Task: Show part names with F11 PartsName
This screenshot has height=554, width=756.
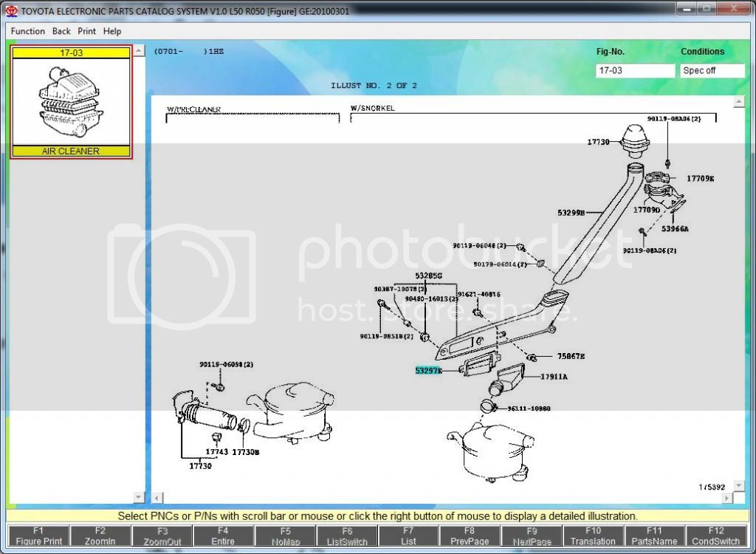Action: coord(654,536)
